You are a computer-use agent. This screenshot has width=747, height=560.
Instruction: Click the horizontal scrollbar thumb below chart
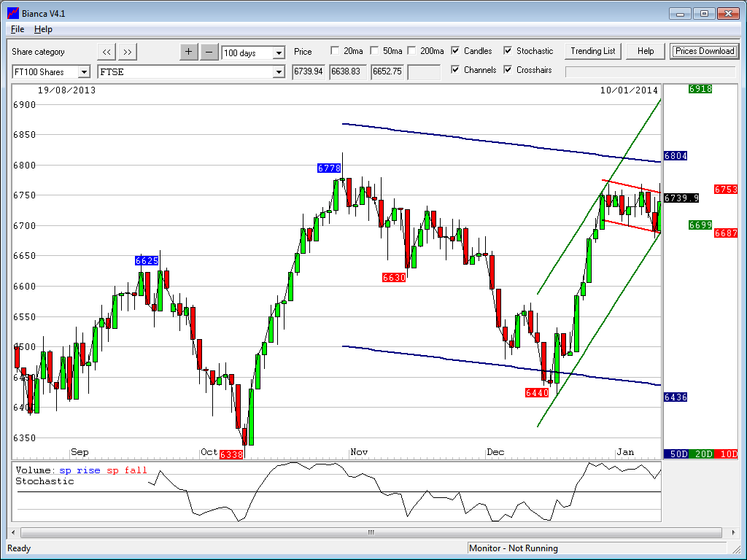(x=370, y=532)
